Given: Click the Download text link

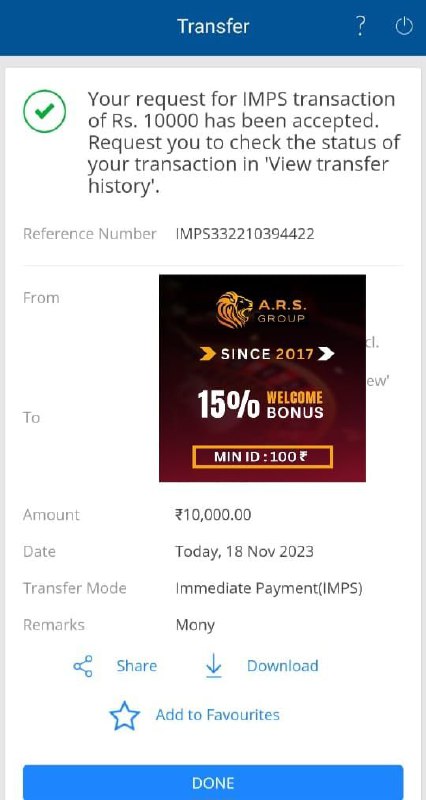Looking at the screenshot, I should (283, 666).
